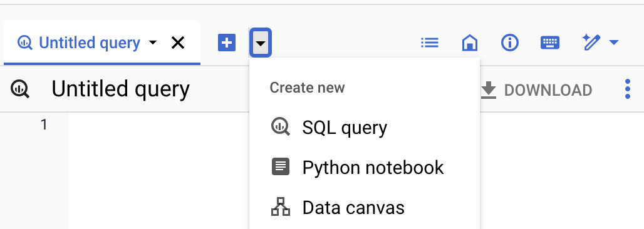Open the Untitled query tab dropdown arrow
The width and height of the screenshot is (644, 229).
[x=153, y=43]
